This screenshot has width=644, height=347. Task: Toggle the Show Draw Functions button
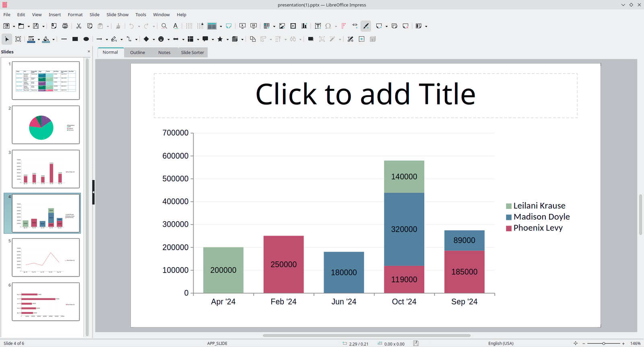pos(366,26)
